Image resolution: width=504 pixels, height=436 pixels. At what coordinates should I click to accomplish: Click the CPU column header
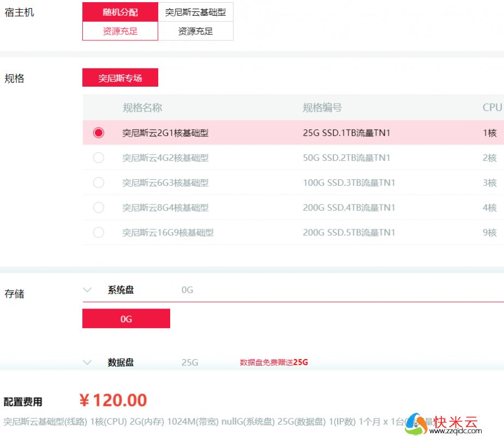click(492, 107)
